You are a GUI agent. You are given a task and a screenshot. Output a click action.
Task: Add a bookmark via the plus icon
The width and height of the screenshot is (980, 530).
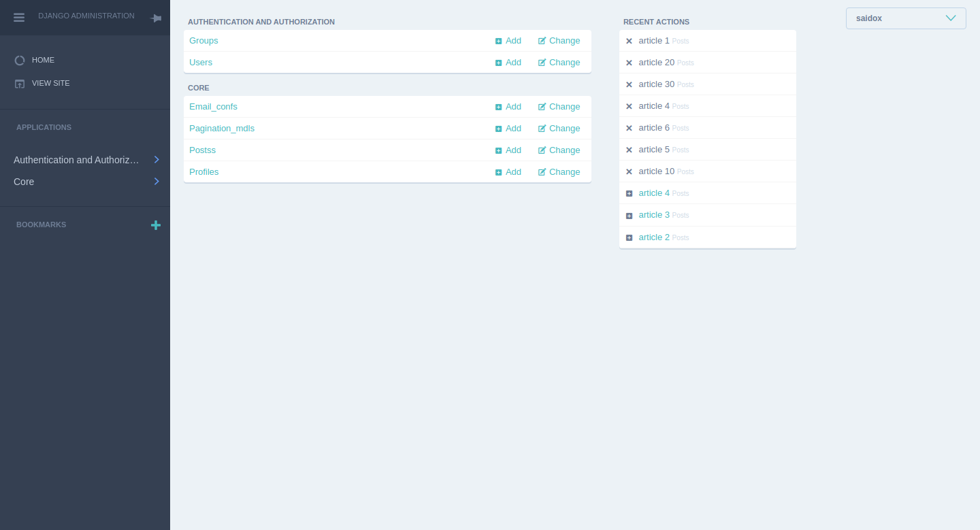coord(156,225)
